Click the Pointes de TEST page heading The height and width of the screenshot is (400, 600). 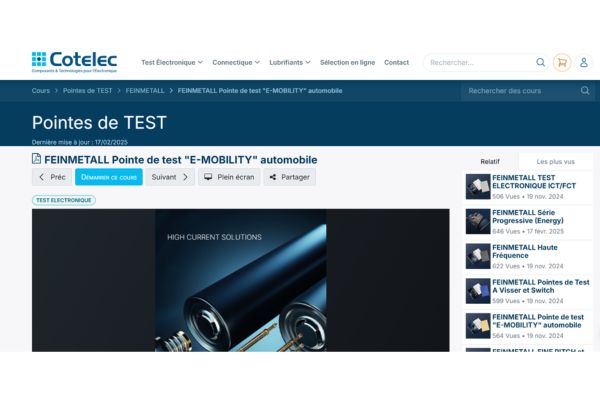99,122
